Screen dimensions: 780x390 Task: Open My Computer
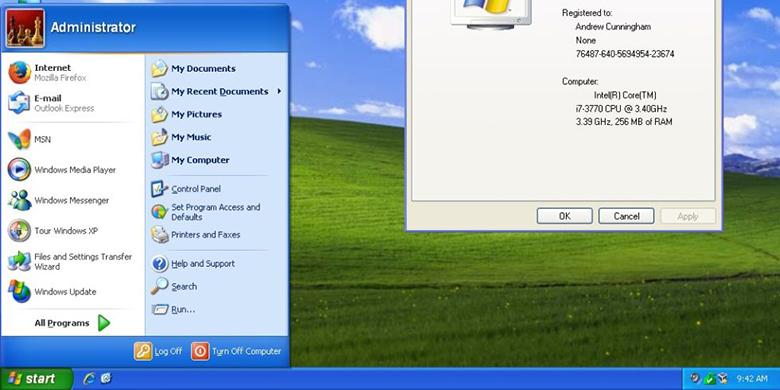[217, 160]
